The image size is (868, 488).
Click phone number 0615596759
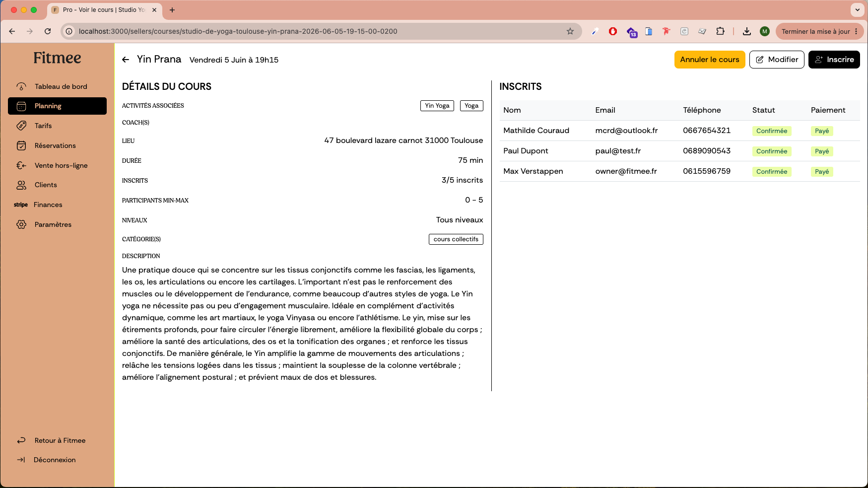point(707,171)
